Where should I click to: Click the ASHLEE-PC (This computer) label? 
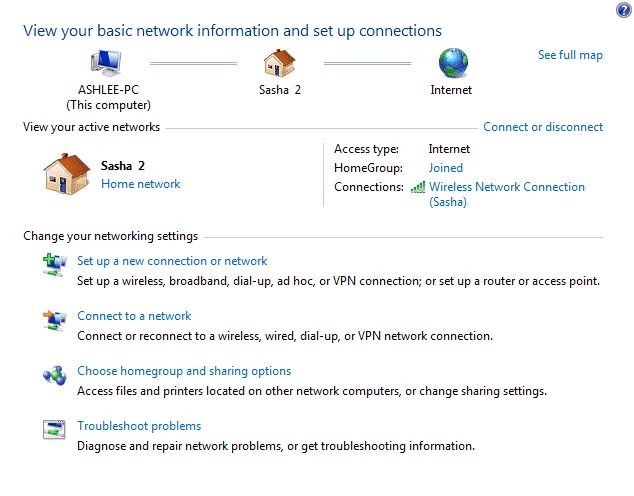(108, 97)
